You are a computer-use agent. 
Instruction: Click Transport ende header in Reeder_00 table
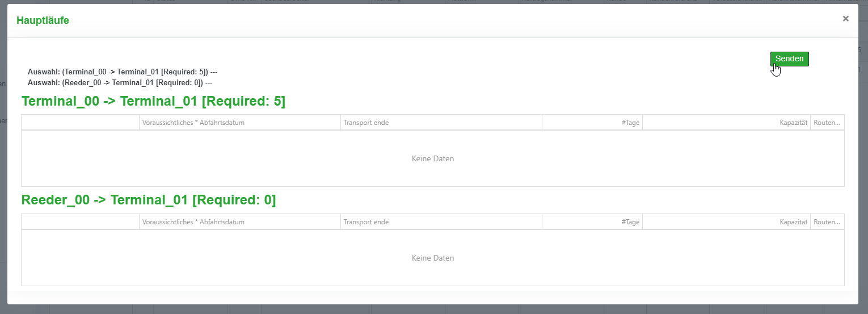coord(366,222)
